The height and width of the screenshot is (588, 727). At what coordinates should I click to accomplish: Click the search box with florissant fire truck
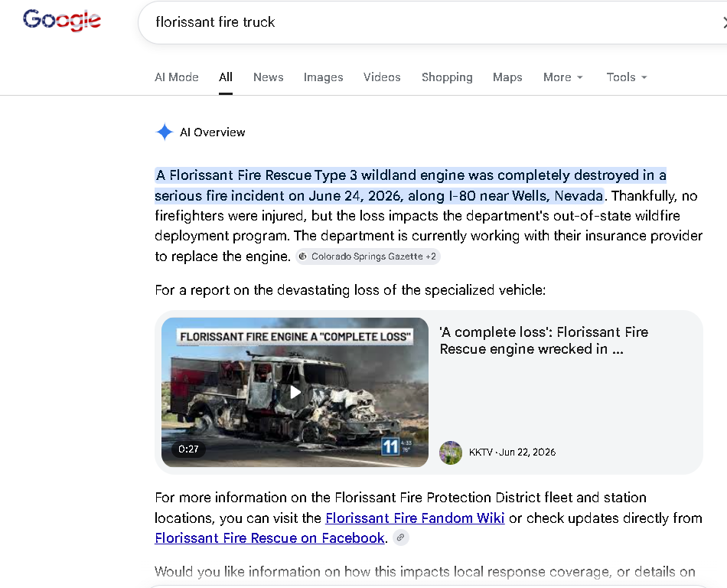(431, 22)
